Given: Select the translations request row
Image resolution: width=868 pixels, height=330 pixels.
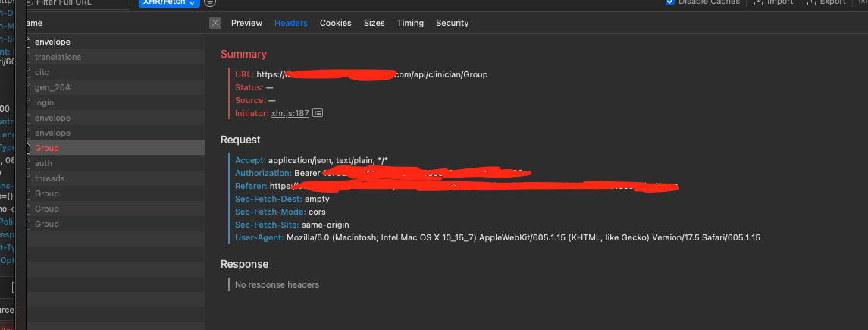Looking at the screenshot, I should point(58,58).
